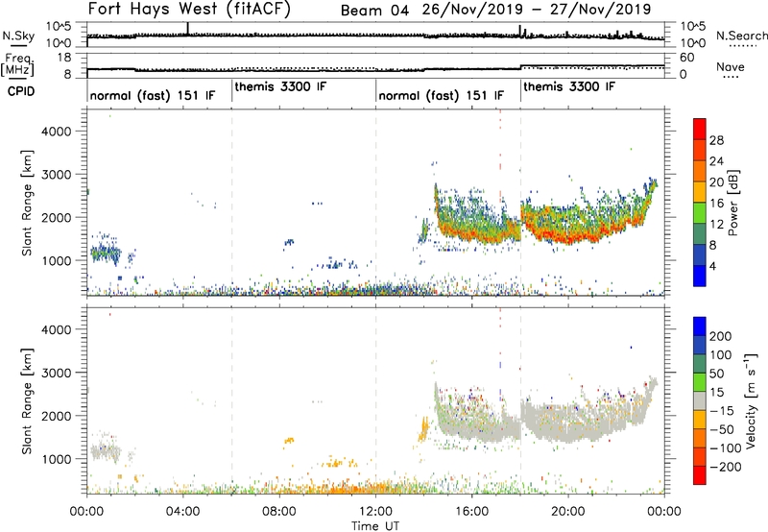Click the '08:00' time tick label

coord(279,511)
